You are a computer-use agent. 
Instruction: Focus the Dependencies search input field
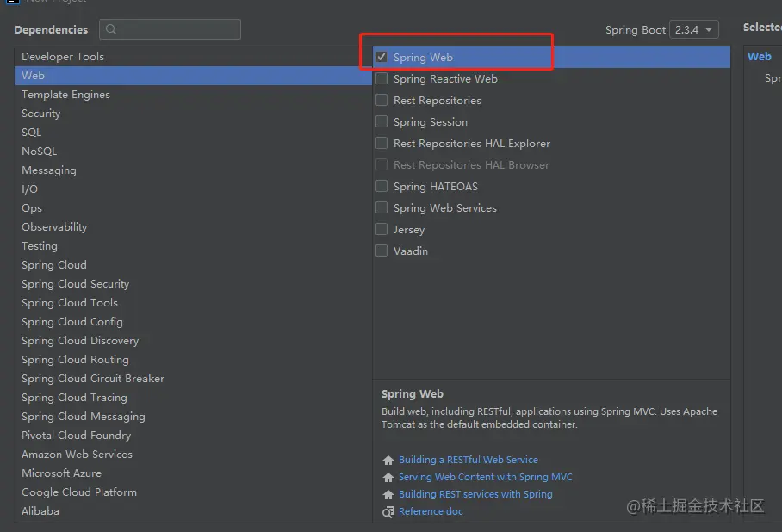(x=170, y=29)
